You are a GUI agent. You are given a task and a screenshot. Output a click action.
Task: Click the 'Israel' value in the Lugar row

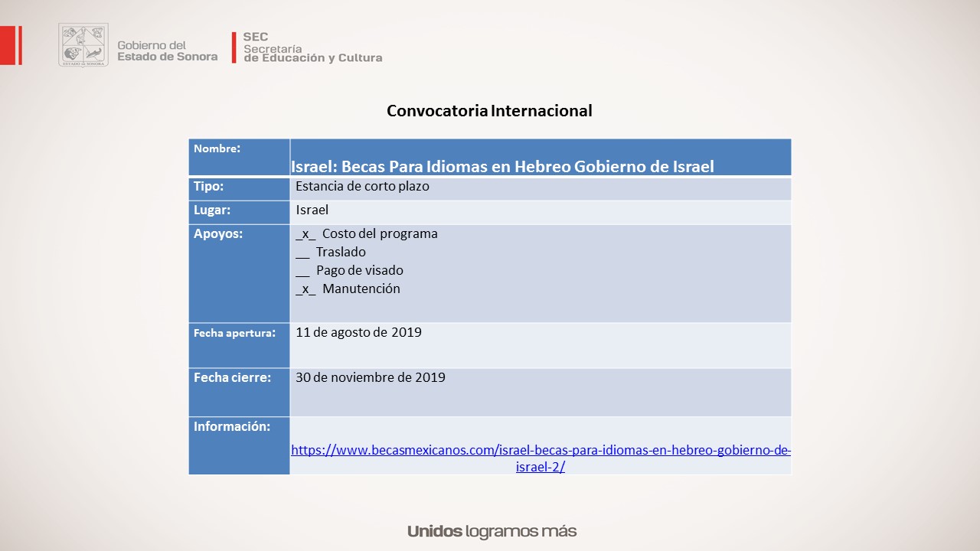[312, 210]
